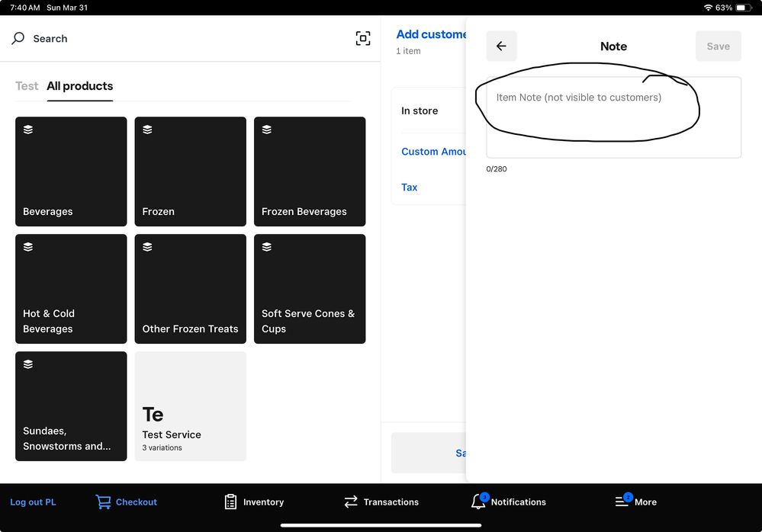Screen dimensions: 762x532
Task: Select the Test Service item
Action: (190, 406)
